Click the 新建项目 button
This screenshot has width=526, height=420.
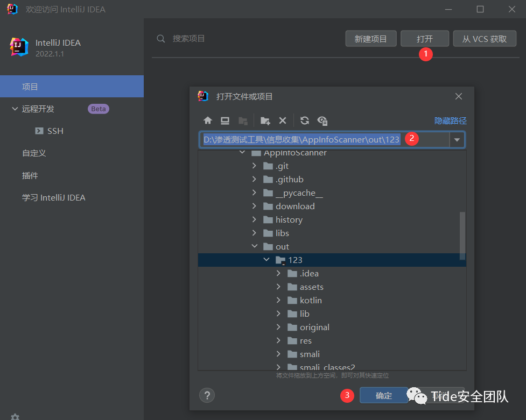coord(371,39)
